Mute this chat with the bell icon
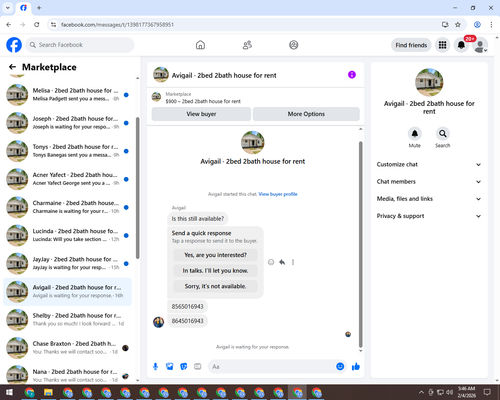This screenshot has width=500, height=400. click(415, 134)
